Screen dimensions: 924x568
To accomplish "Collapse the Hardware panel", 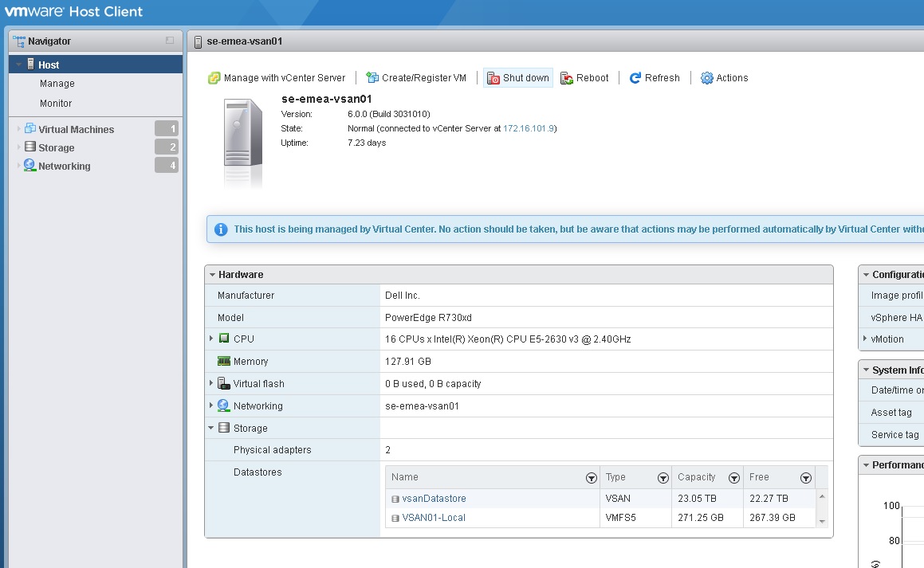I will click(x=212, y=275).
